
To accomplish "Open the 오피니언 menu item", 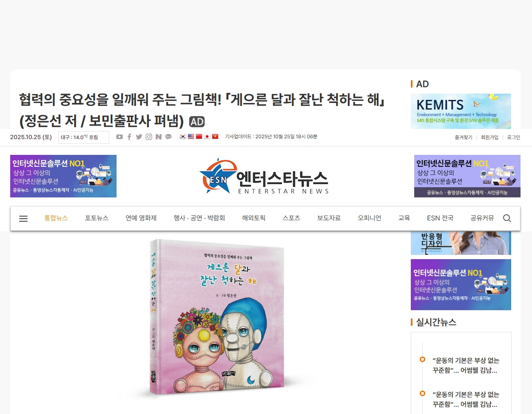I will (x=370, y=218).
